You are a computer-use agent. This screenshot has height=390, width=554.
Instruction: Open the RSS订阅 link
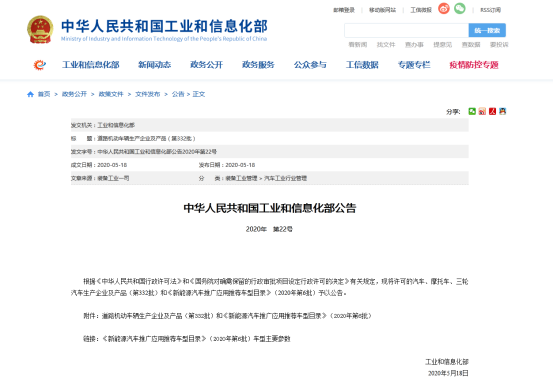pos(490,10)
